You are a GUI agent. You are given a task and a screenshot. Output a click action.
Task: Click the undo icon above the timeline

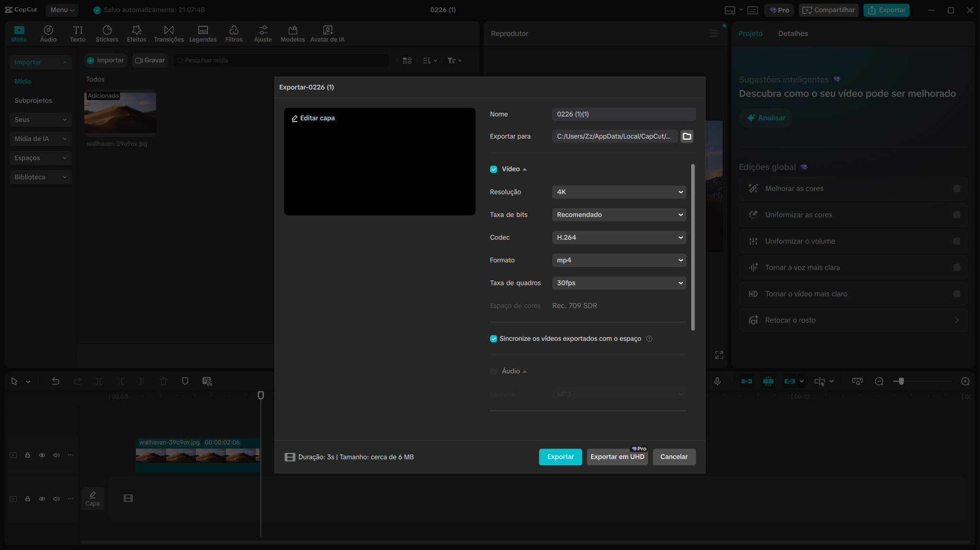pyautogui.click(x=56, y=381)
